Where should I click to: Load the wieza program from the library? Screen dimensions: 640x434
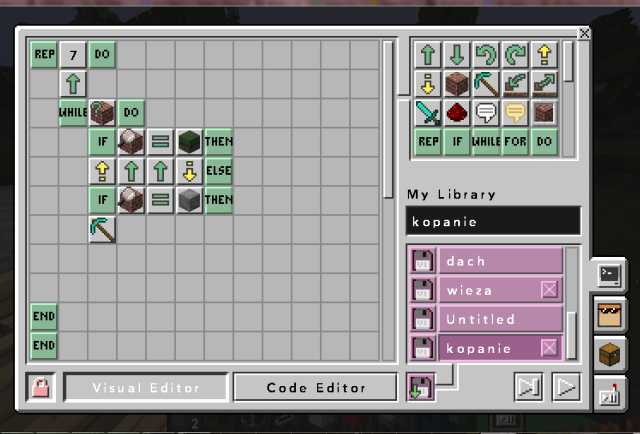[x=501, y=290]
